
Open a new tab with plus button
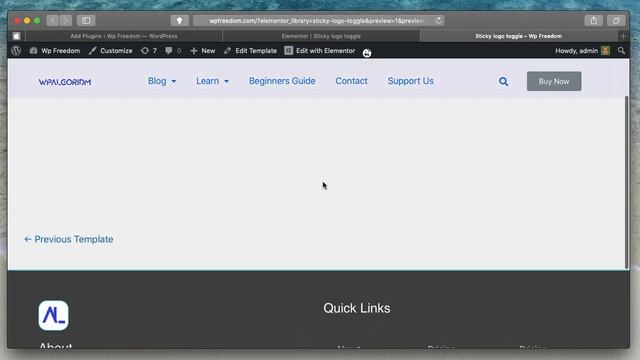pyautogui.click(x=623, y=36)
